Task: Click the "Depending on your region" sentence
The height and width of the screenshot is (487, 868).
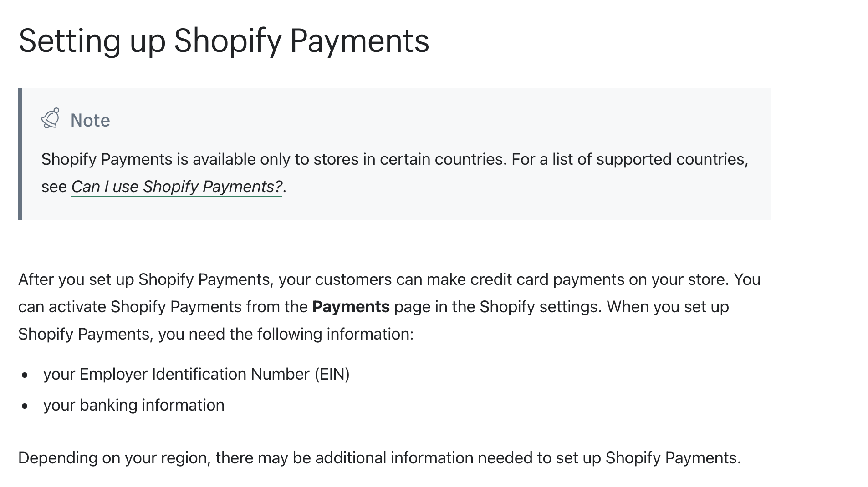Action: click(x=380, y=458)
